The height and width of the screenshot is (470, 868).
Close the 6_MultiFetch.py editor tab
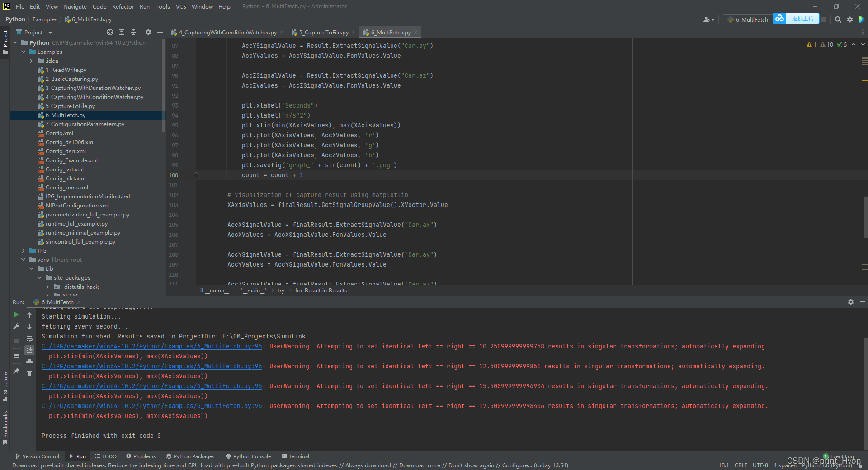[416, 32]
